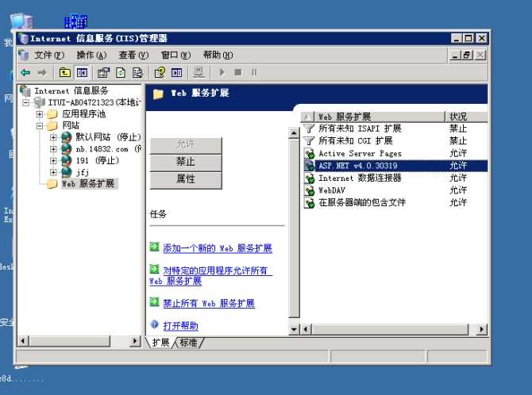Select the Active Server Pages row text
532x395 pixels.
(x=360, y=154)
